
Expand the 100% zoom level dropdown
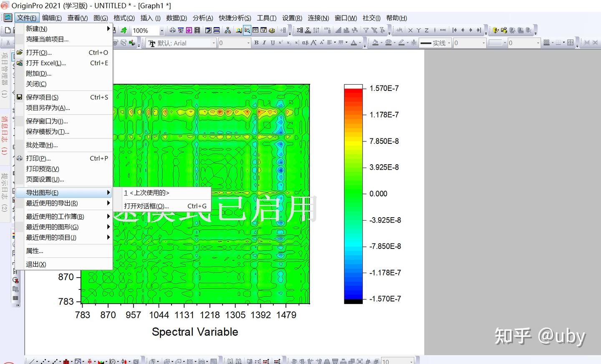pos(162,30)
